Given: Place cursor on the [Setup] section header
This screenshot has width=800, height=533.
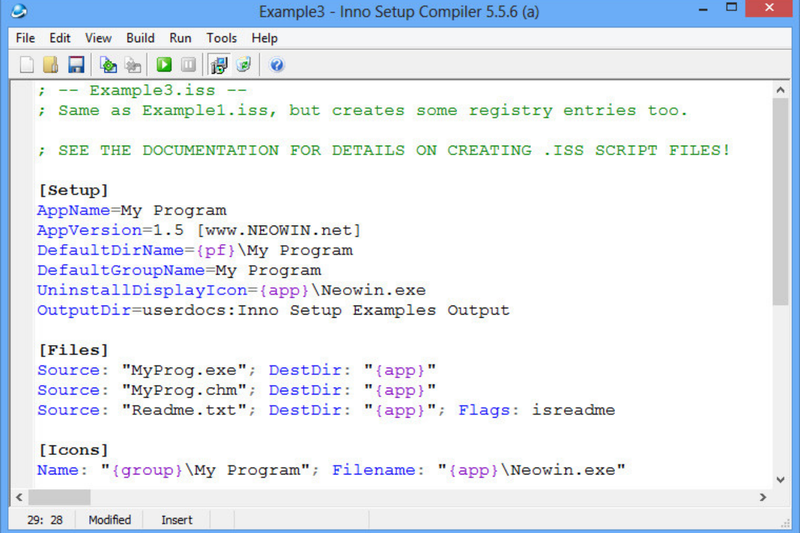Looking at the screenshot, I should 73,190.
